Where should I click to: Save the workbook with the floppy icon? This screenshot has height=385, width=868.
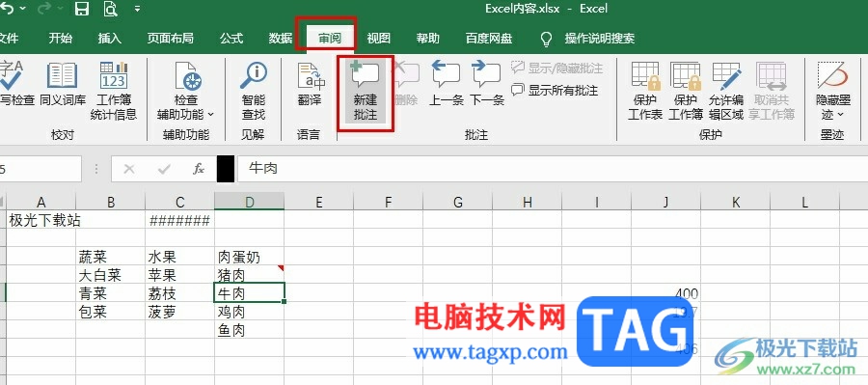click(x=82, y=9)
